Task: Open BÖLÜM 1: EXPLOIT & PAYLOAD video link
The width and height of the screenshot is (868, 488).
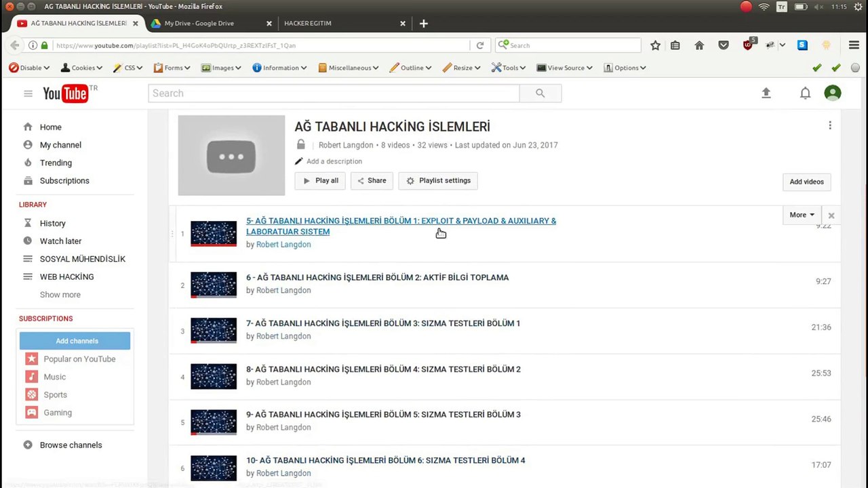Action: (x=401, y=226)
